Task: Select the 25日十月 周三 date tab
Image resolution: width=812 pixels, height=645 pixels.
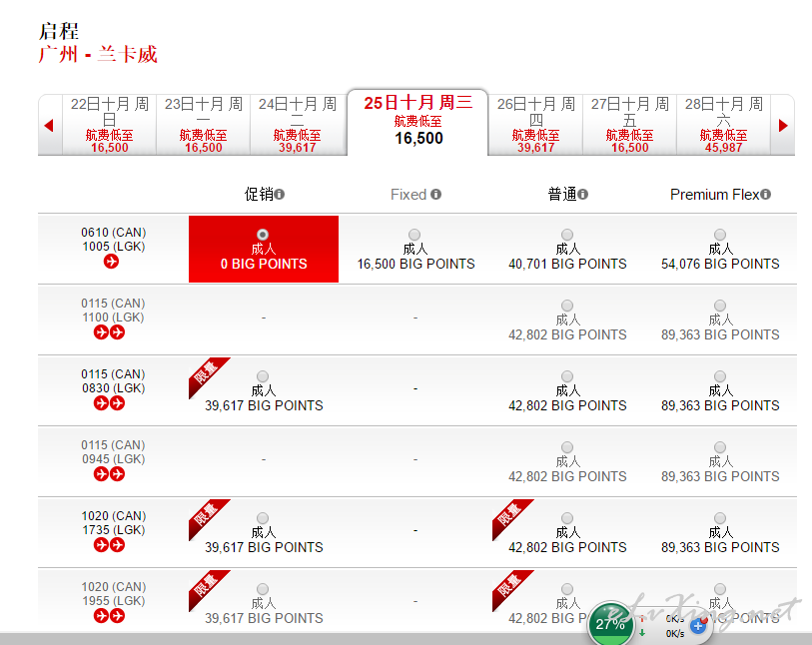Action: tap(417, 122)
